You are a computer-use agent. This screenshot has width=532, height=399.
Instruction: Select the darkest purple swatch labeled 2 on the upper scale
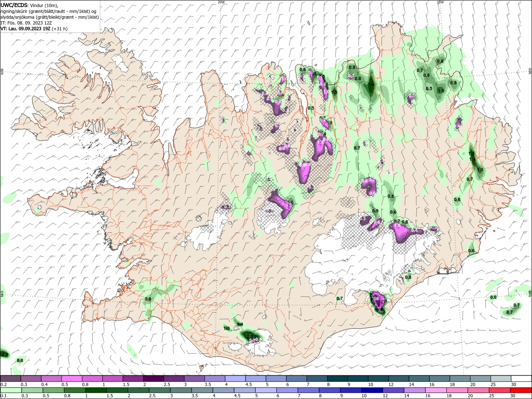click(x=153, y=379)
